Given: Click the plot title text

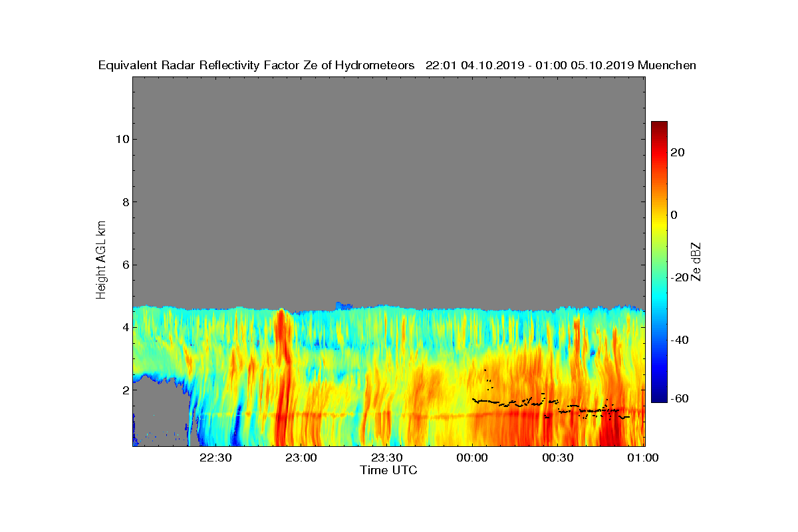Looking at the screenshot, I should (x=397, y=65).
